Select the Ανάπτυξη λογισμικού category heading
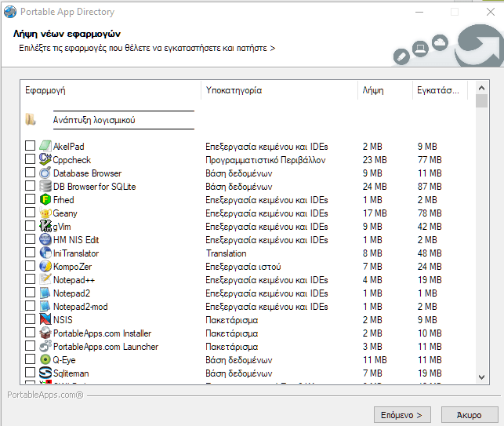 pos(94,120)
